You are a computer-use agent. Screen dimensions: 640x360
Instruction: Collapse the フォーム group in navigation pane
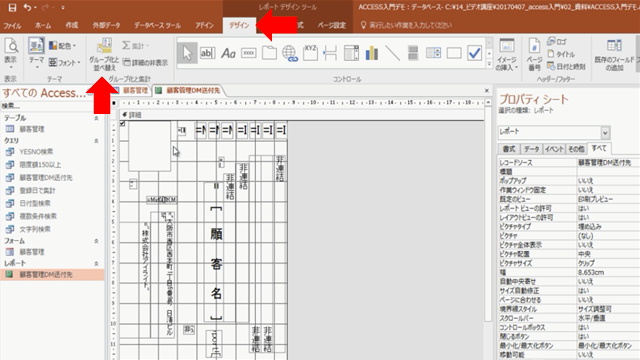point(96,241)
